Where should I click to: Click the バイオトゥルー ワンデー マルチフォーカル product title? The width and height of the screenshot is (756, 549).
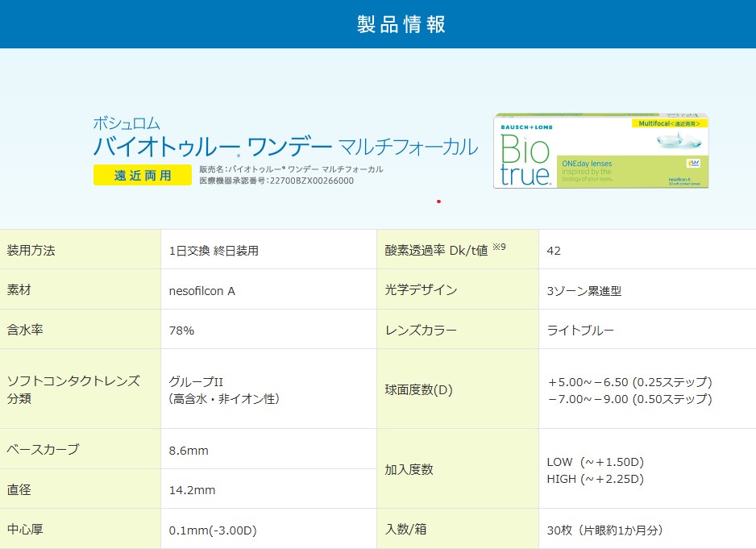[285, 146]
